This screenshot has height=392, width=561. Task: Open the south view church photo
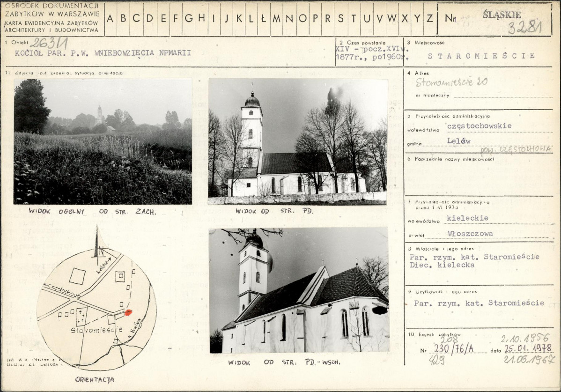click(297, 141)
